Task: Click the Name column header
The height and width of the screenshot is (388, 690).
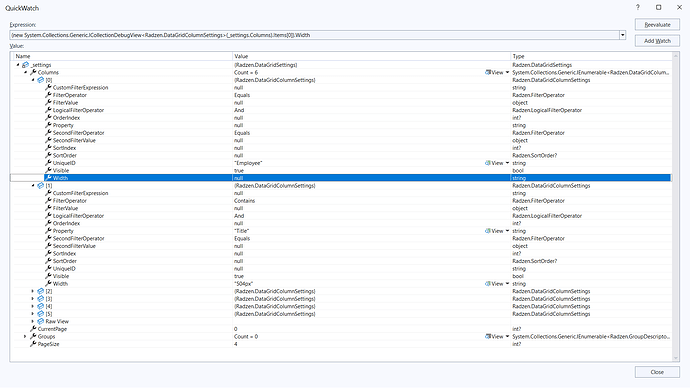Action: 122,56
